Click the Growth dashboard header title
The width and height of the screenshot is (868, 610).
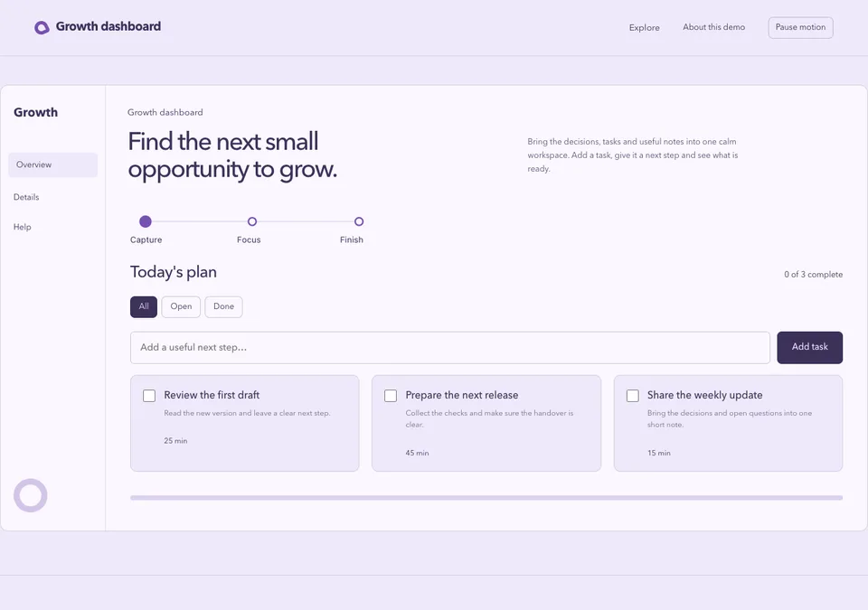pos(108,26)
